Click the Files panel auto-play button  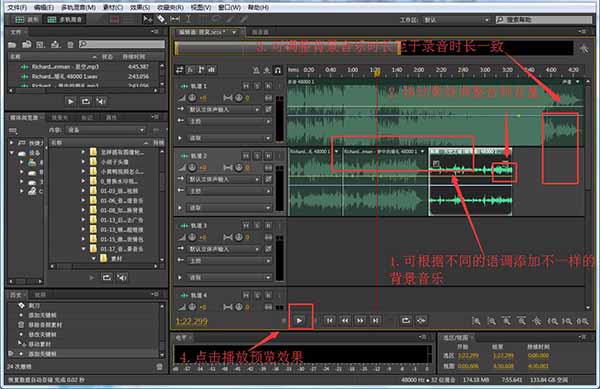coord(101,101)
